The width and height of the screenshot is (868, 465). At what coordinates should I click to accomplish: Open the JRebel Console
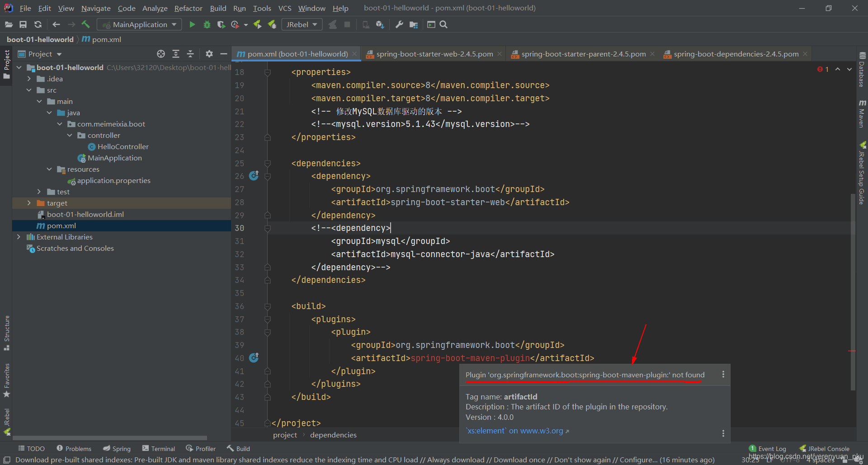click(x=824, y=448)
